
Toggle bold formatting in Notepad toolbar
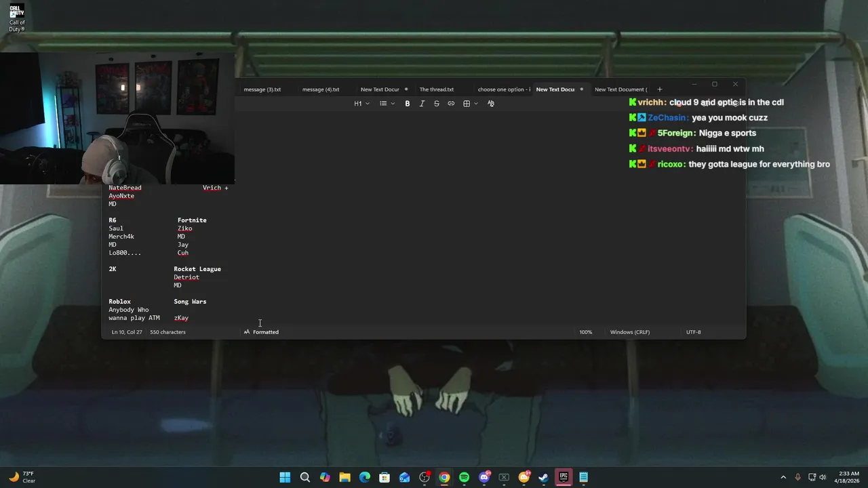(408, 104)
